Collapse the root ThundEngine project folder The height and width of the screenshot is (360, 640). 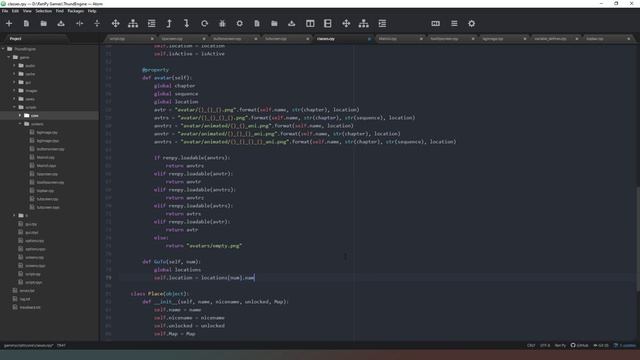point(4,49)
